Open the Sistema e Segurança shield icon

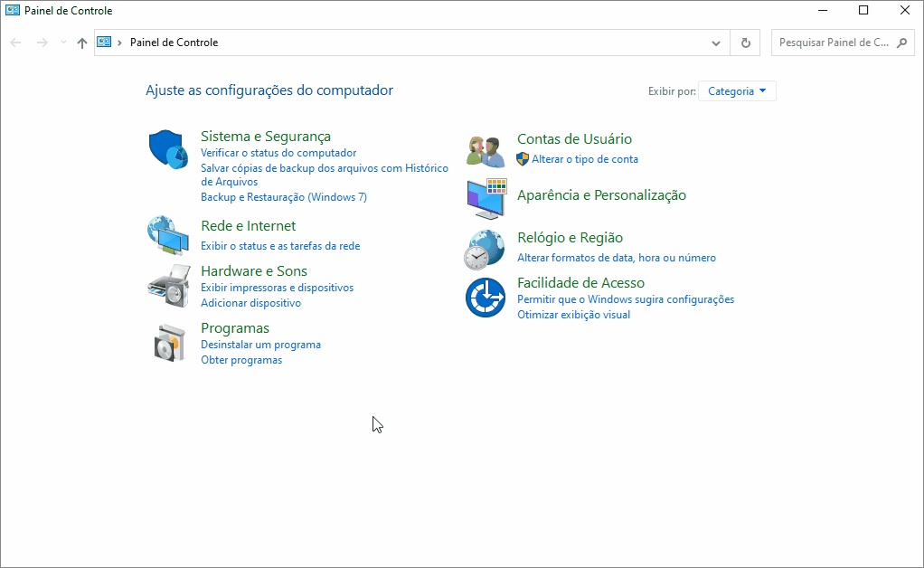168,149
